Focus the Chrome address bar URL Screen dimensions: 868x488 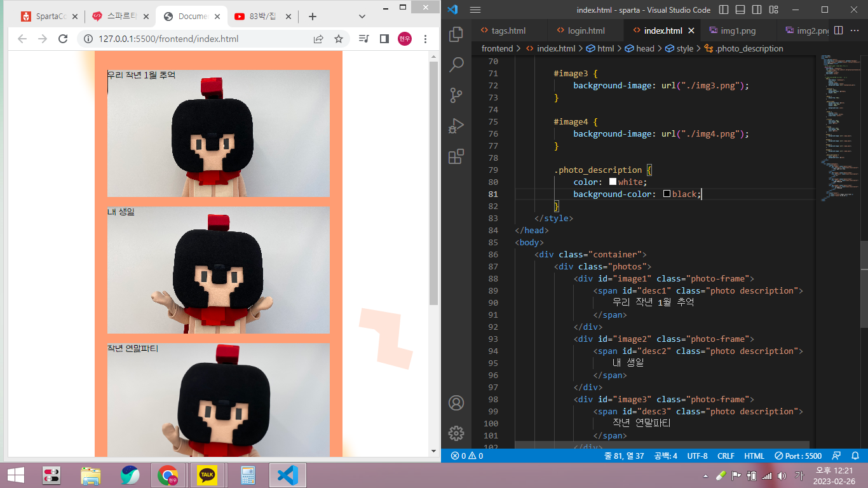168,39
